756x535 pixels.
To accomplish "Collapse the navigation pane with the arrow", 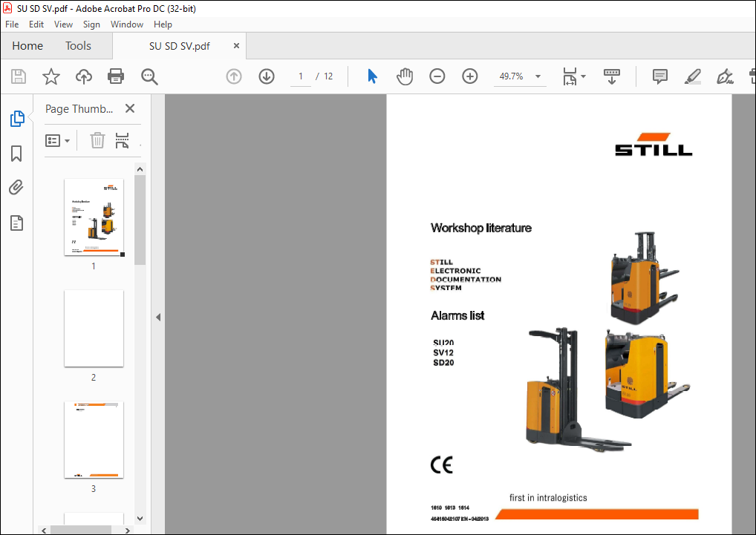I will (158, 317).
